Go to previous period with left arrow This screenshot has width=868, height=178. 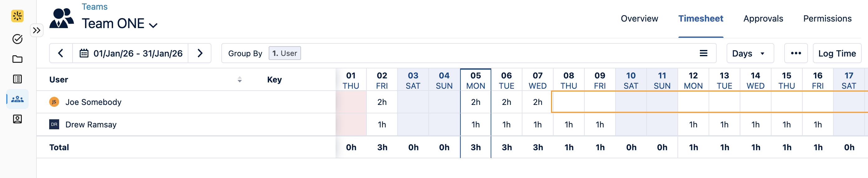[x=61, y=53]
